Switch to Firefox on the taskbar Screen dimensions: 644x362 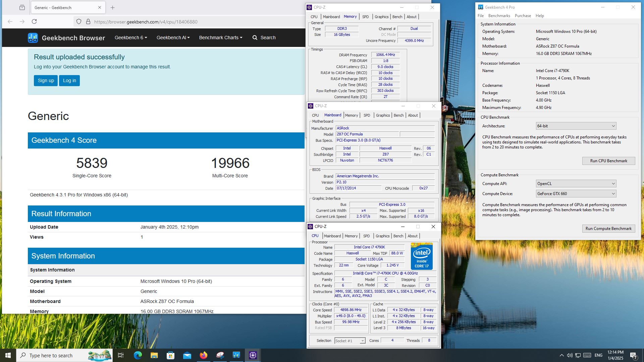click(x=204, y=355)
